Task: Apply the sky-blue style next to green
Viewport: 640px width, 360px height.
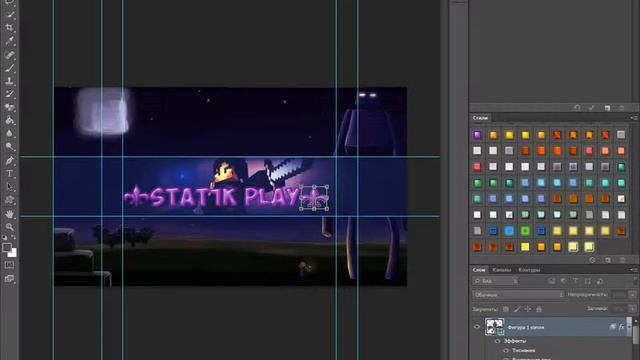Action: 509,231
